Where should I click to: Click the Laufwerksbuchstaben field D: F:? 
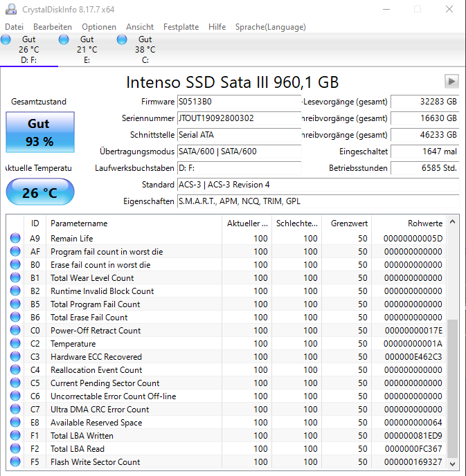pyautogui.click(x=239, y=168)
